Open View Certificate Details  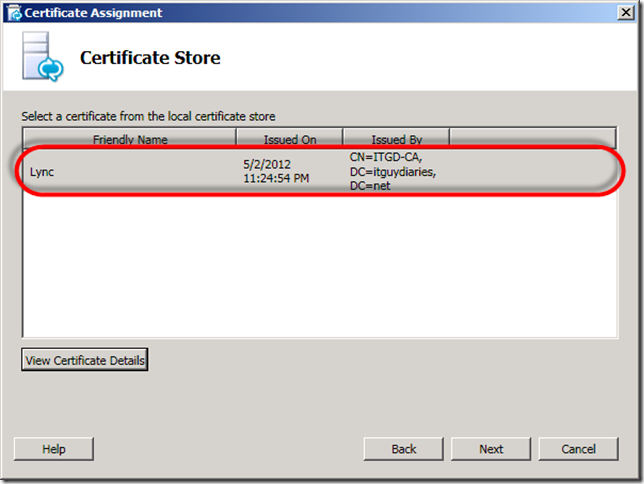point(85,361)
